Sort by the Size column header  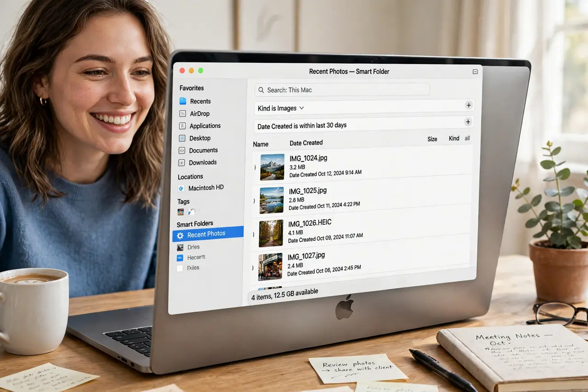432,139
